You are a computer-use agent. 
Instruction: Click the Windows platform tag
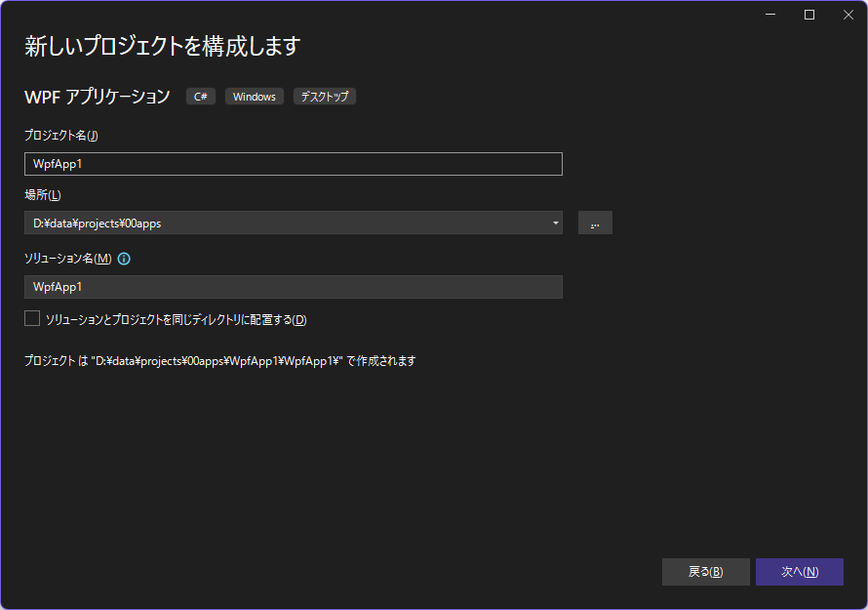(255, 97)
